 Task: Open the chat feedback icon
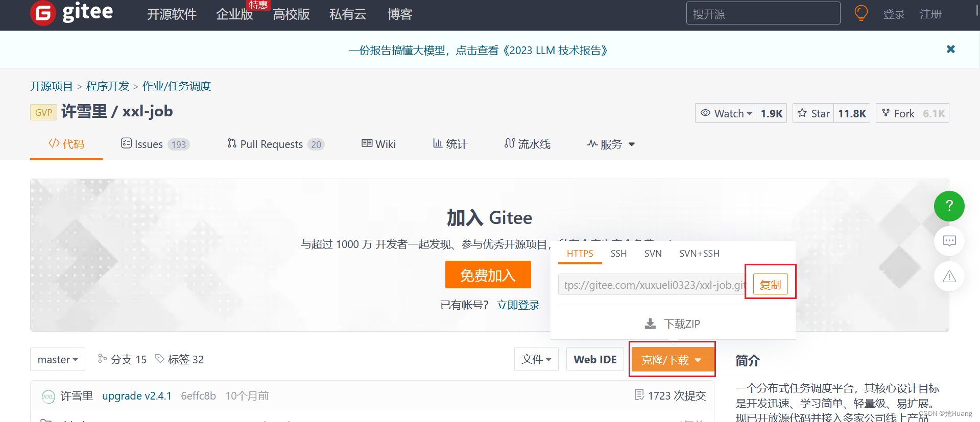pyautogui.click(x=949, y=241)
